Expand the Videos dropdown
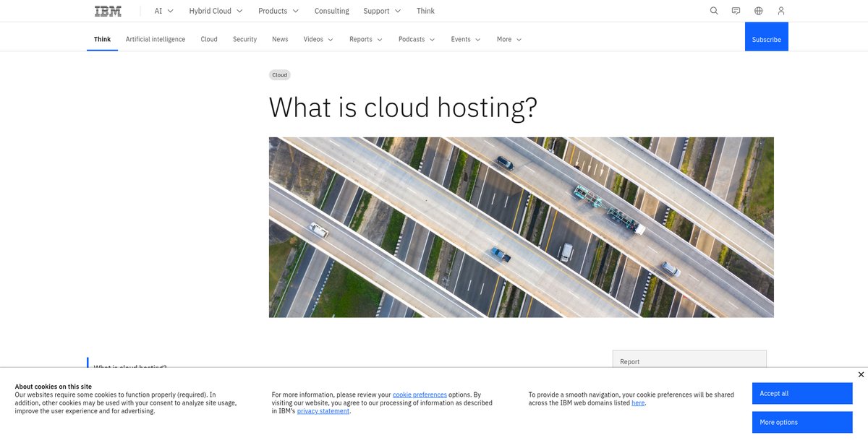 (x=318, y=39)
